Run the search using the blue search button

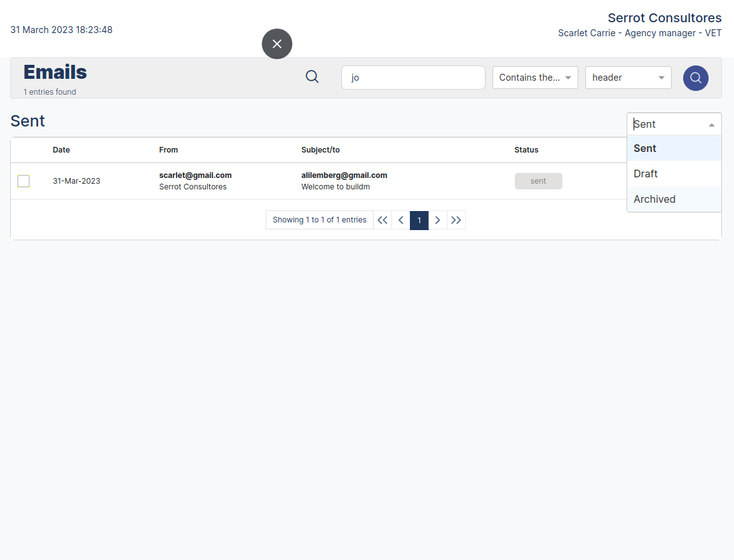point(696,78)
